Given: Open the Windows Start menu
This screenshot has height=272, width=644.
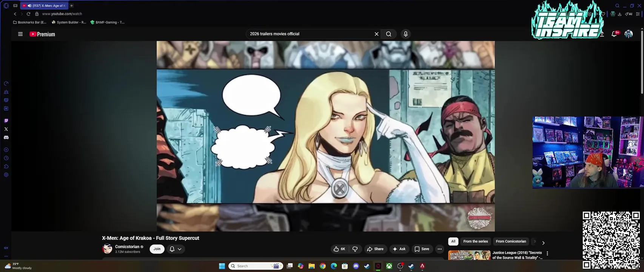Looking at the screenshot, I should click(222, 266).
